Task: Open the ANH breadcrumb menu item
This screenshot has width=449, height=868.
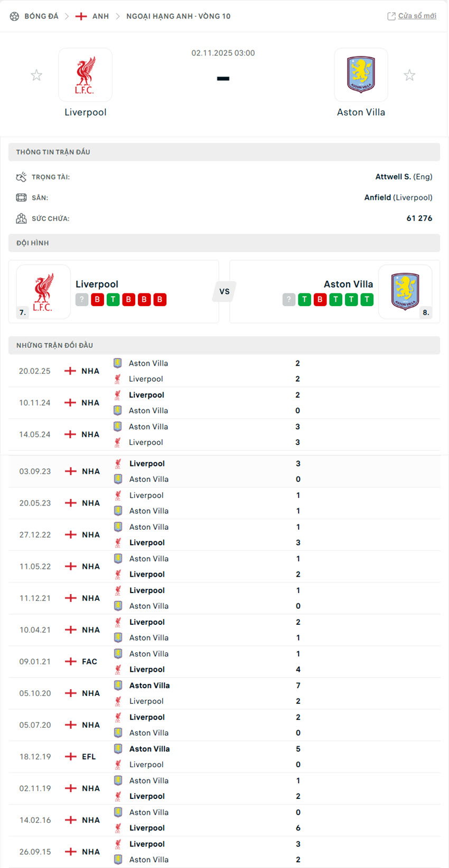Action: tap(99, 16)
